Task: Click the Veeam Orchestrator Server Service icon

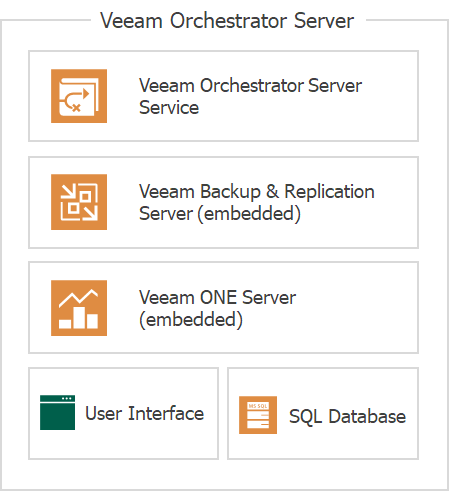Action: pyautogui.click(x=79, y=96)
